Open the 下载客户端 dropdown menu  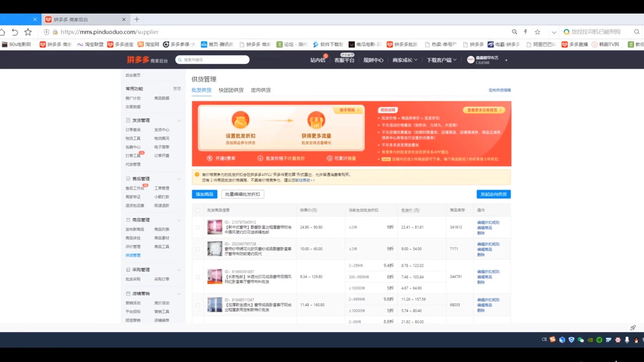coord(442,60)
